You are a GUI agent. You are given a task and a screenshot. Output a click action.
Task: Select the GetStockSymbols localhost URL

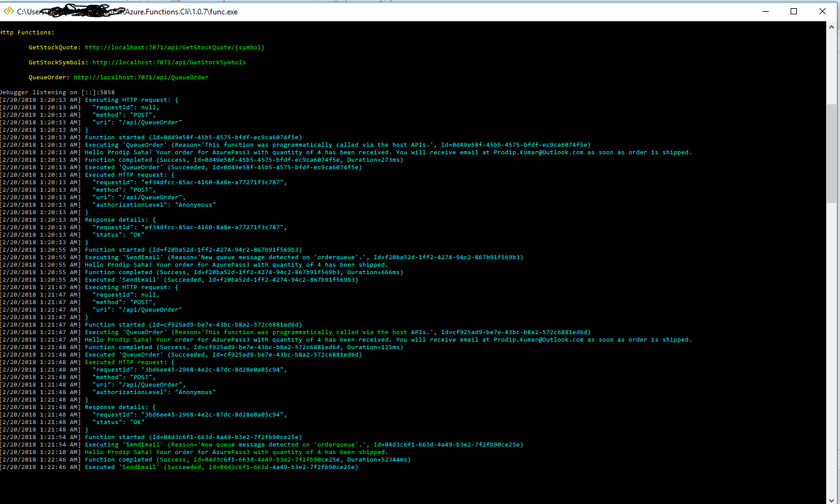coord(169,62)
